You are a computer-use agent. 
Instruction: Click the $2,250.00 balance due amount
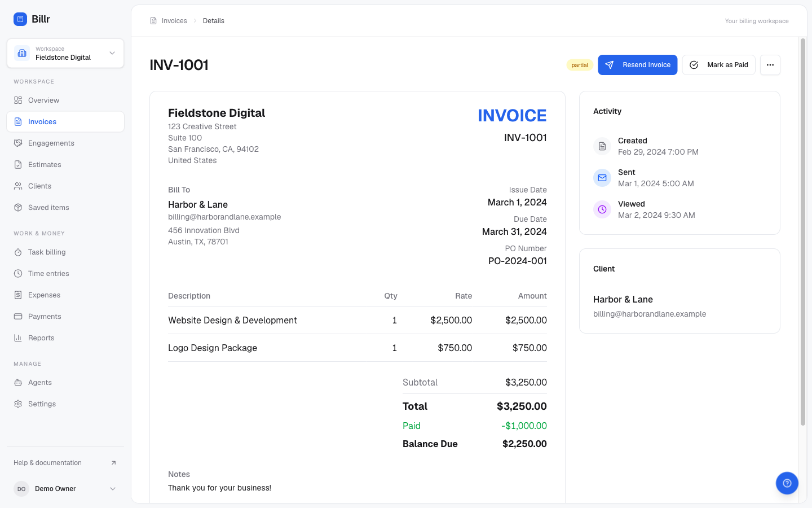point(524,444)
